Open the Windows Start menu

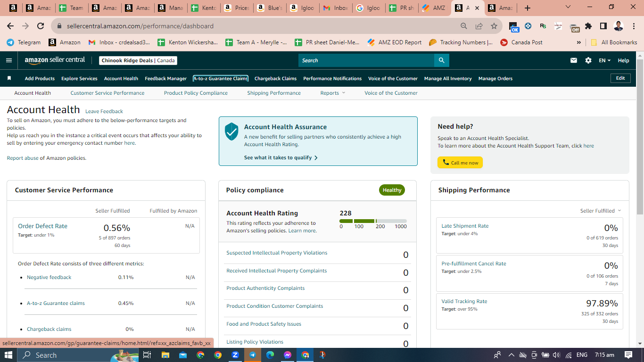click(8, 355)
